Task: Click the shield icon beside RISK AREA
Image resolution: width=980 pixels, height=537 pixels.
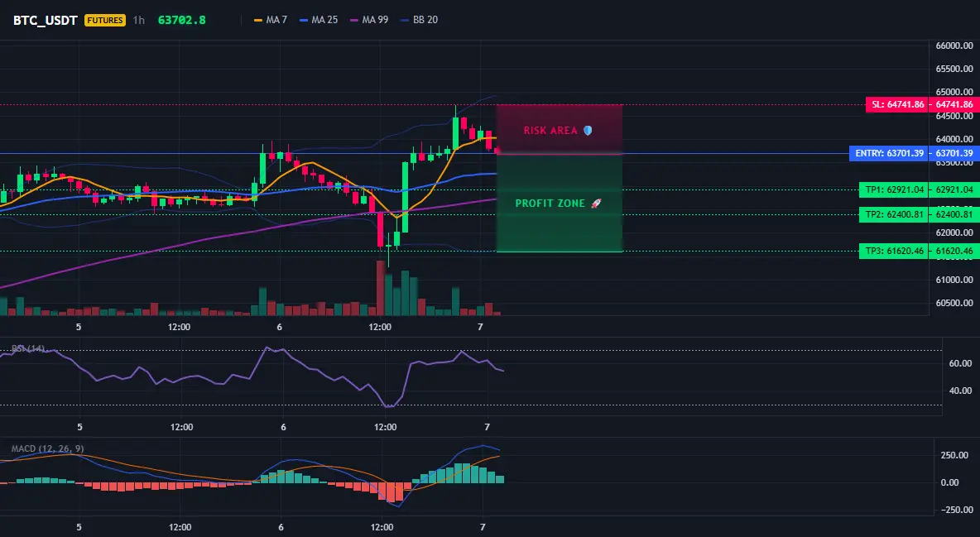Action: [x=588, y=131]
